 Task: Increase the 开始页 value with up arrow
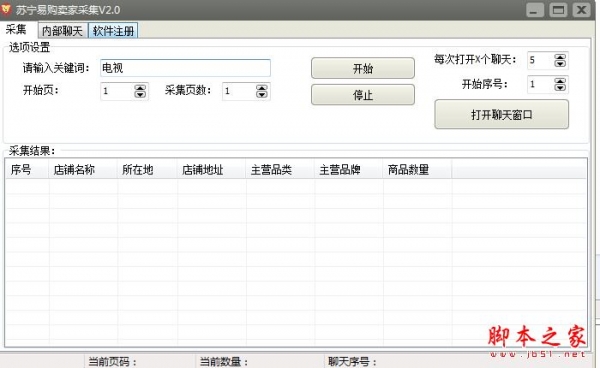point(140,88)
